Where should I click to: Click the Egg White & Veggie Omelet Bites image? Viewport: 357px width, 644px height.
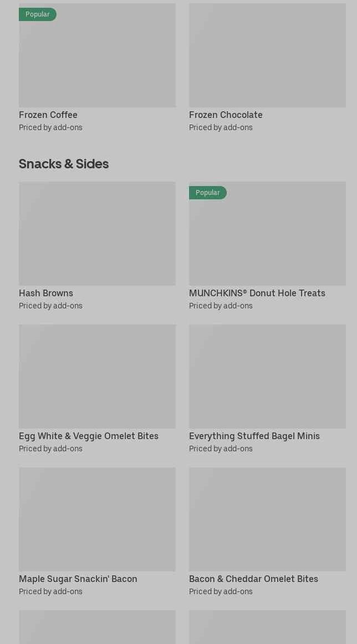[x=97, y=377]
